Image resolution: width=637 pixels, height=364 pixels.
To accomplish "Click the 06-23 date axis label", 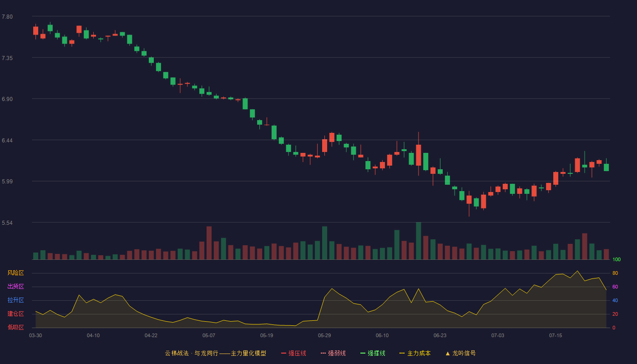I will point(440,335).
